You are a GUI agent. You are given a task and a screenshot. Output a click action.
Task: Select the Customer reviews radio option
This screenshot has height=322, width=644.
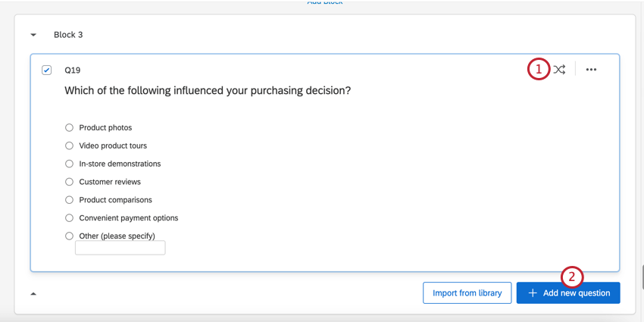(x=70, y=182)
